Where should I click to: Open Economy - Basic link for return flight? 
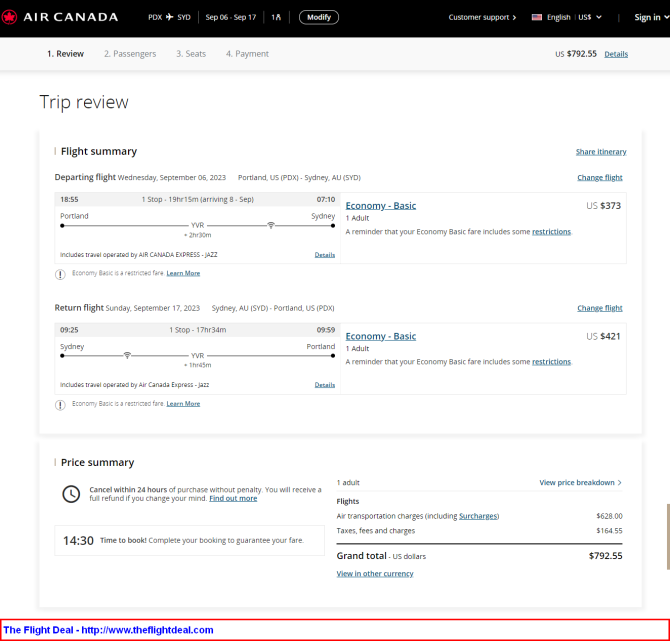[x=381, y=336]
